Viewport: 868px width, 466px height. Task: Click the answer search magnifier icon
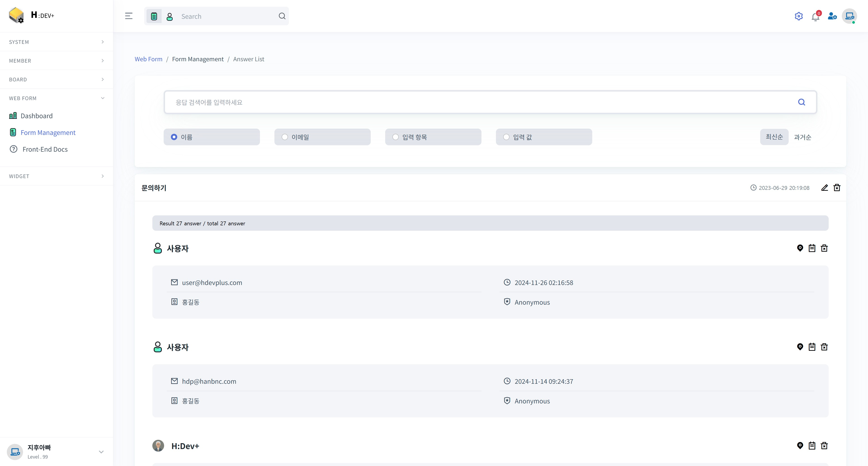point(802,102)
